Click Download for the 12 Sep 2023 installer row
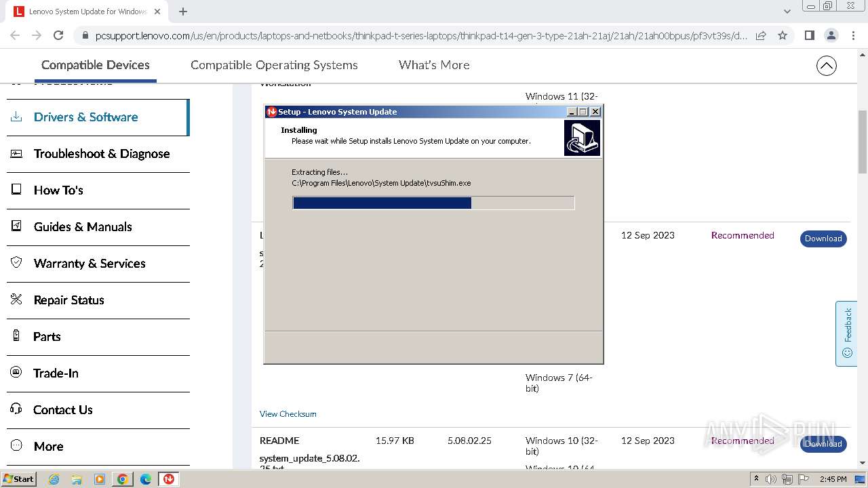 tap(823, 239)
